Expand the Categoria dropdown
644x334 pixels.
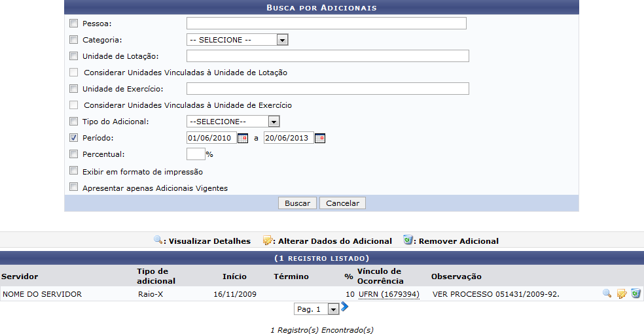click(237, 40)
